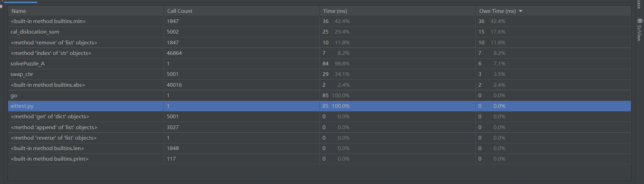Select the 'append' of 'list' objects row

pos(54,127)
